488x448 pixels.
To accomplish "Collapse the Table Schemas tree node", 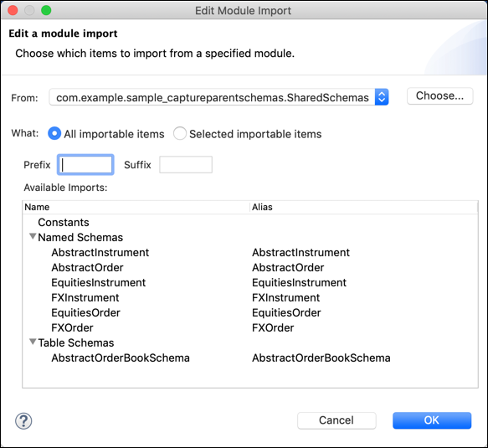I will 33,342.
